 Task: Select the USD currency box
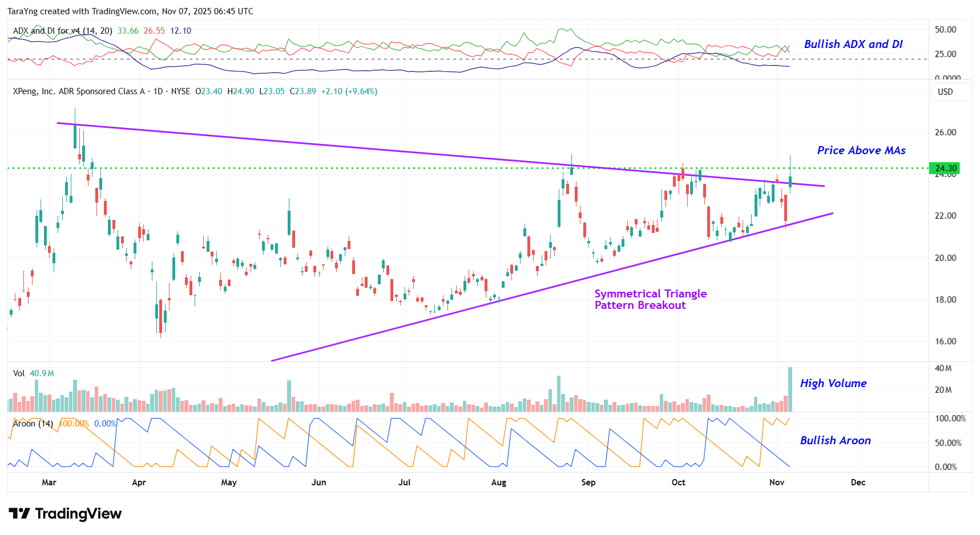point(945,92)
